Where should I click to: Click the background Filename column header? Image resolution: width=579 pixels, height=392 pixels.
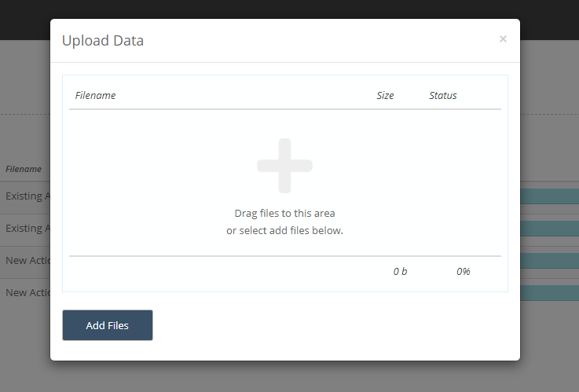(24, 169)
